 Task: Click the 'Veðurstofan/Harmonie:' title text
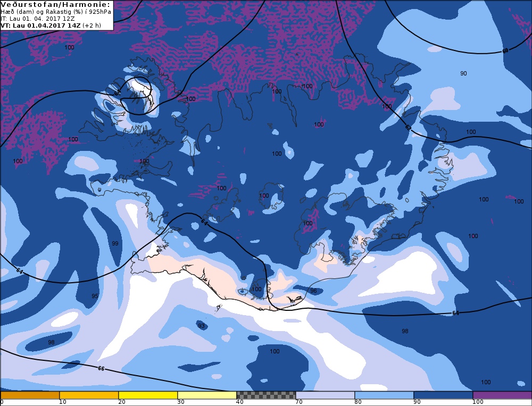56,5
